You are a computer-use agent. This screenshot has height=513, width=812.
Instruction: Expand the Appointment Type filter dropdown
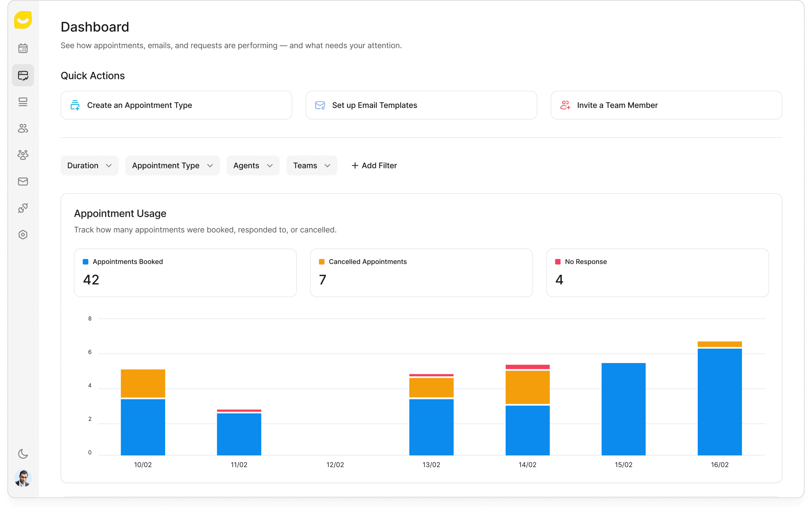point(172,165)
